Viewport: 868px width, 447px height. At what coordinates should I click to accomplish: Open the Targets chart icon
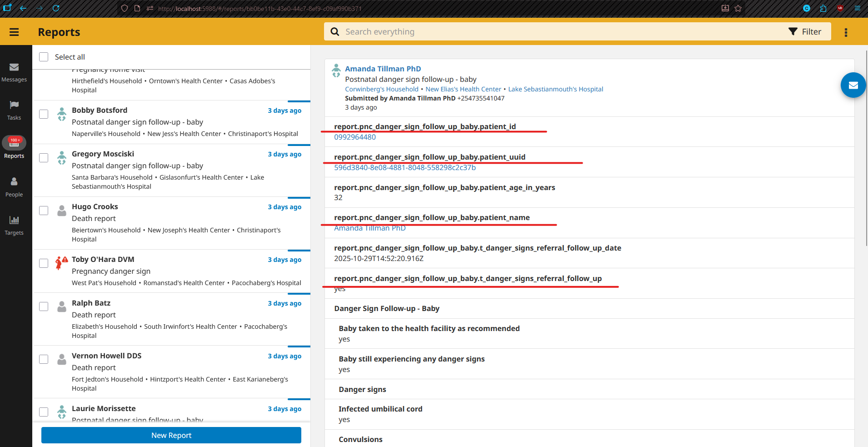(14, 220)
